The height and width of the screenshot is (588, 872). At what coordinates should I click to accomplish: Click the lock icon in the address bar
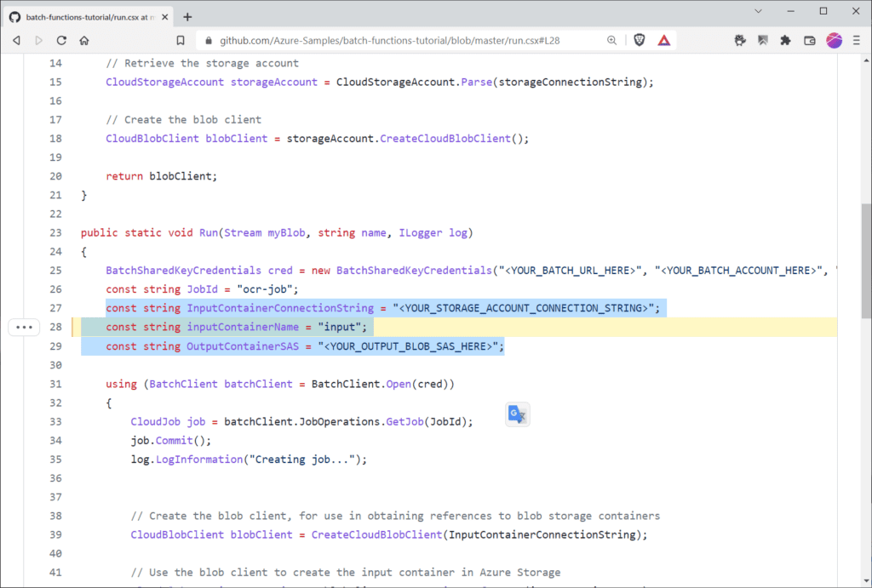click(x=209, y=41)
